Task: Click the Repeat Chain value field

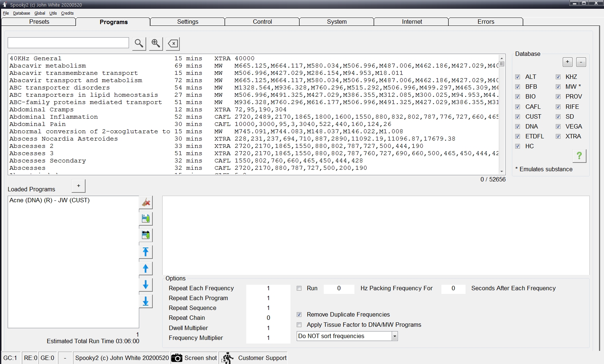Action: (268, 318)
